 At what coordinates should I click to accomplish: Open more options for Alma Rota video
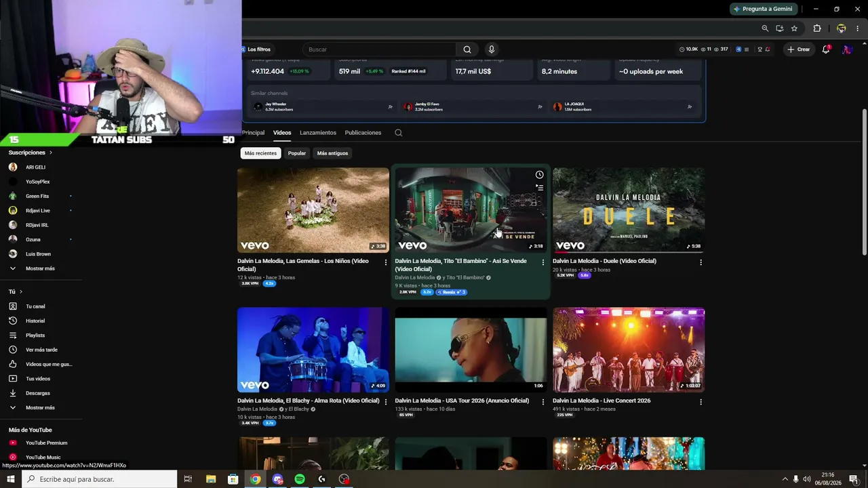coord(385,402)
